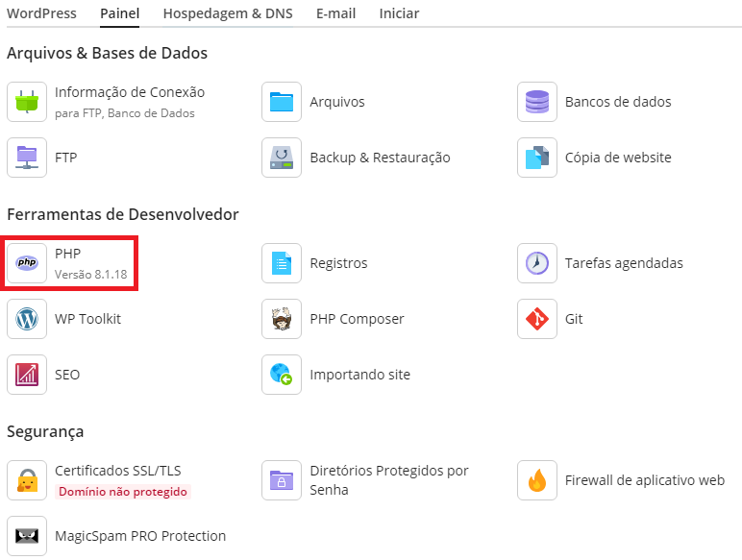Click para FTP, Banco de Dados subtitle

[124, 113]
